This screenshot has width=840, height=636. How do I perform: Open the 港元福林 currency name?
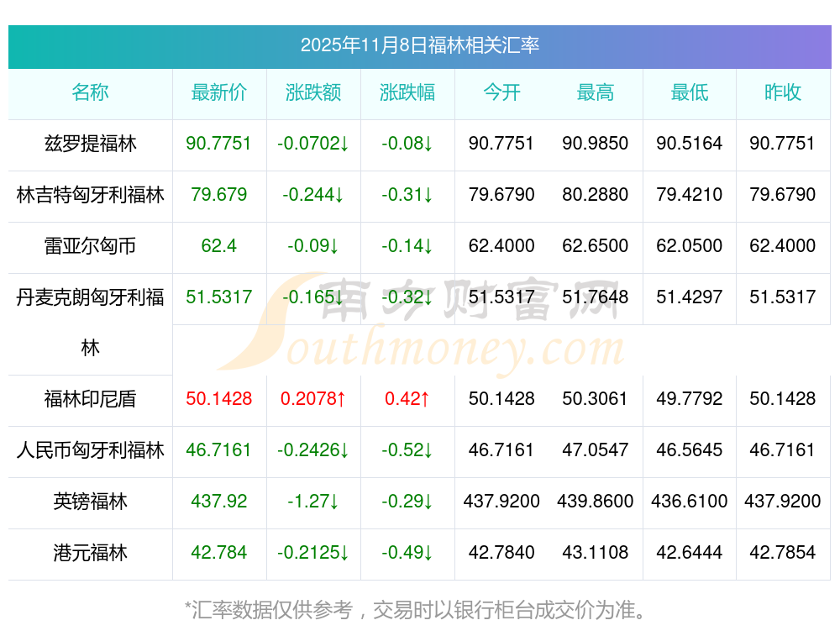[x=90, y=553]
